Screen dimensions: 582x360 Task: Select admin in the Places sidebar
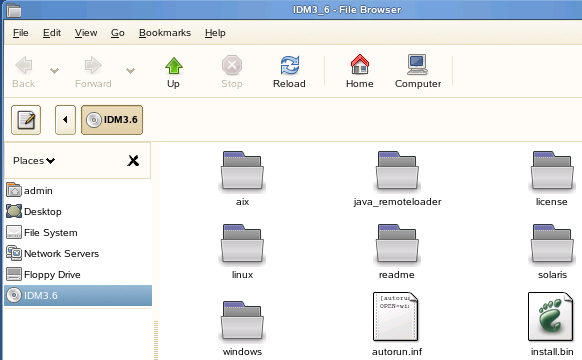(78, 190)
